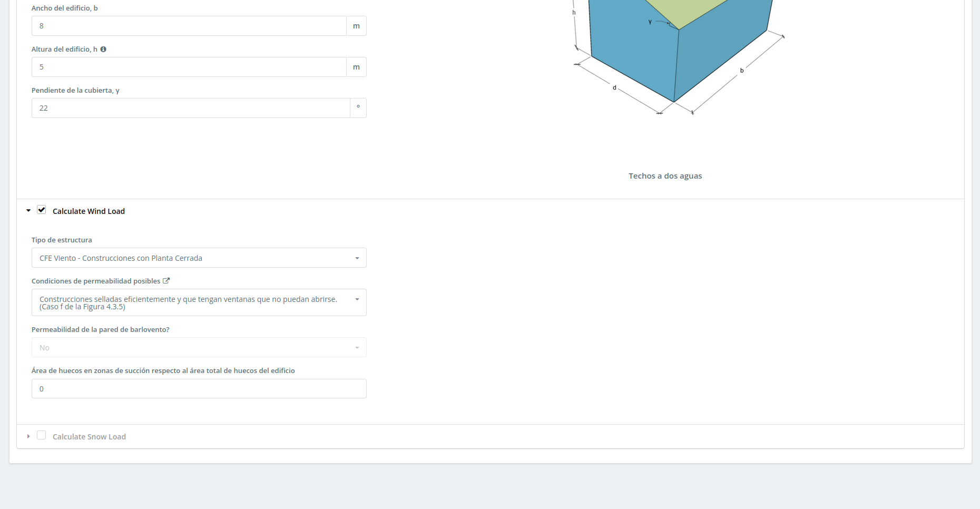The width and height of the screenshot is (980, 509).
Task: Click the info icon beside Altura del edificio
Action: pos(103,49)
